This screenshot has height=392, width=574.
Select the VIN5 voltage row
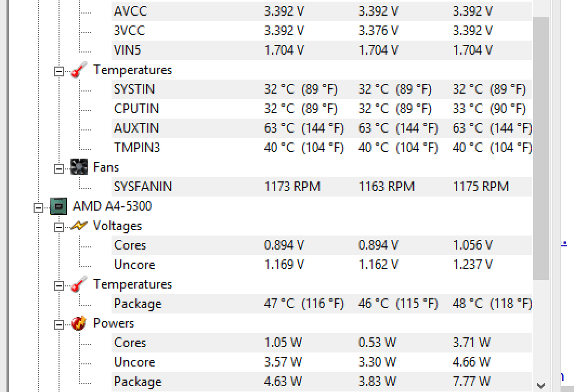pyautogui.click(x=322, y=50)
